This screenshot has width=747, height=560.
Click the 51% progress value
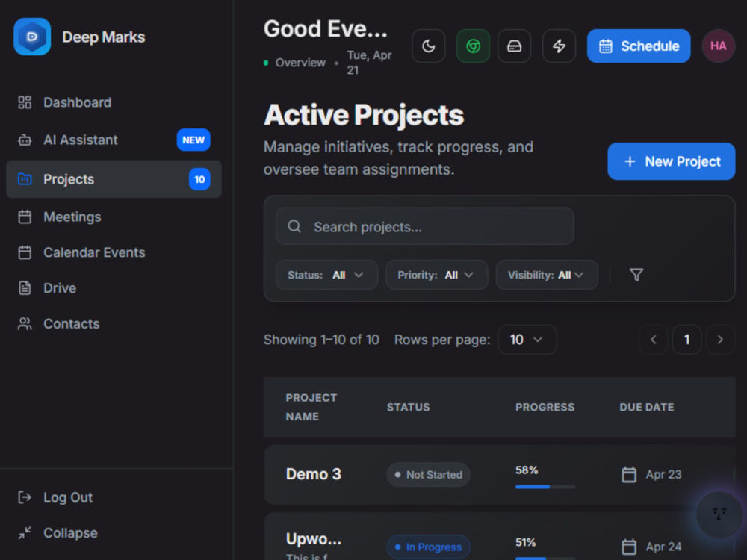(525, 542)
